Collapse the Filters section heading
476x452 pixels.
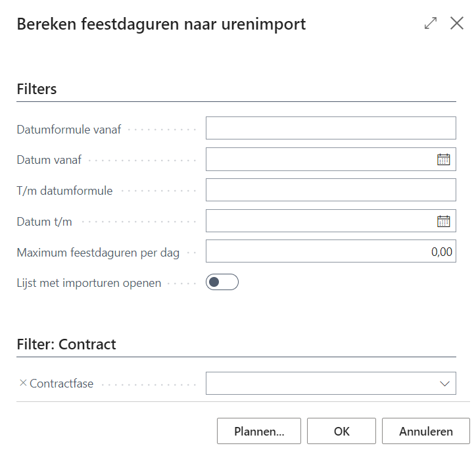coord(37,89)
